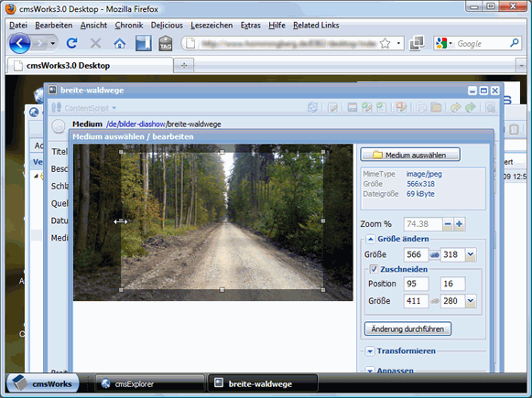
Task: Go back with the Firefox back arrow
Action: 19,43
